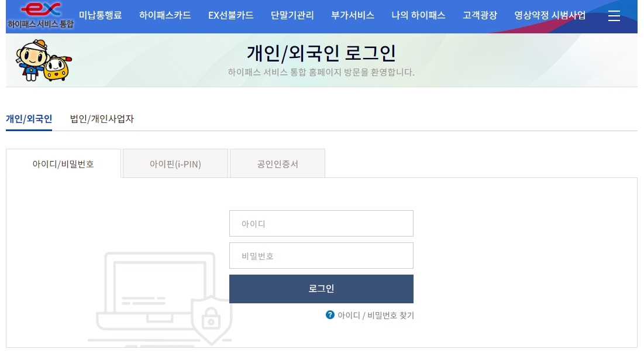Switch to 공인인증서 tab
The height and width of the screenshot is (356, 644).
tap(278, 163)
